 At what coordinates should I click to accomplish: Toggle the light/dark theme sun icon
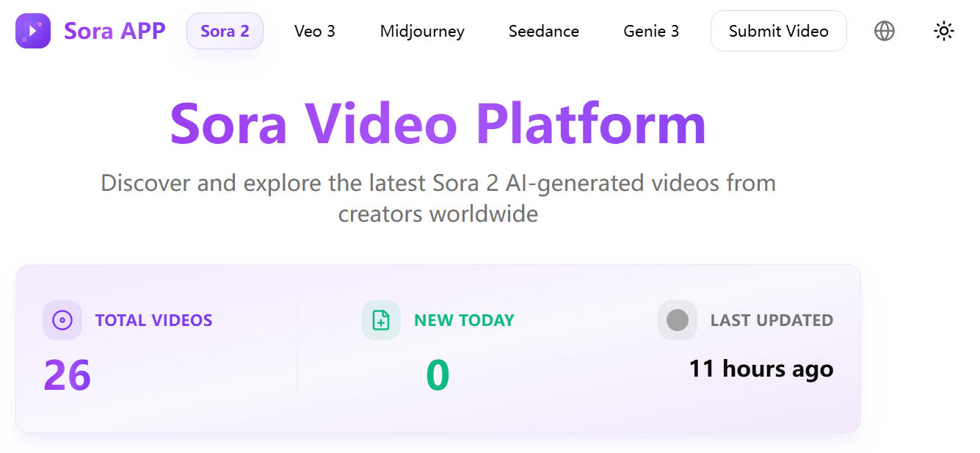click(x=944, y=31)
